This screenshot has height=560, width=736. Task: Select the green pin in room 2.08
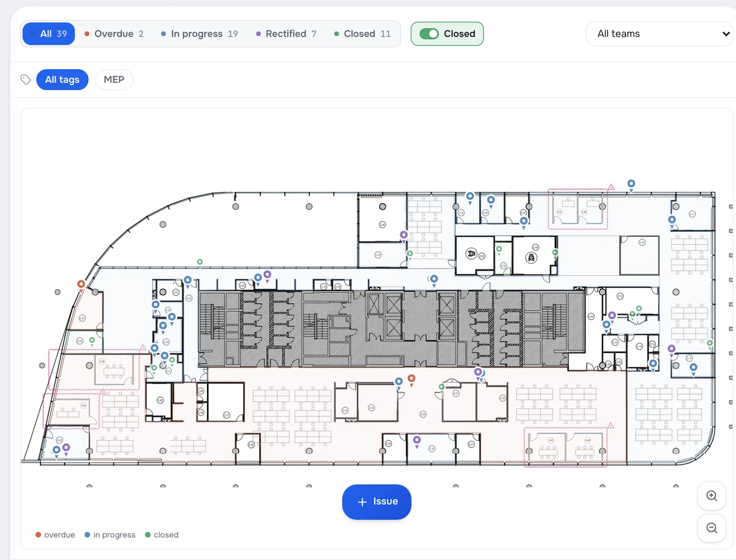point(499,250)
